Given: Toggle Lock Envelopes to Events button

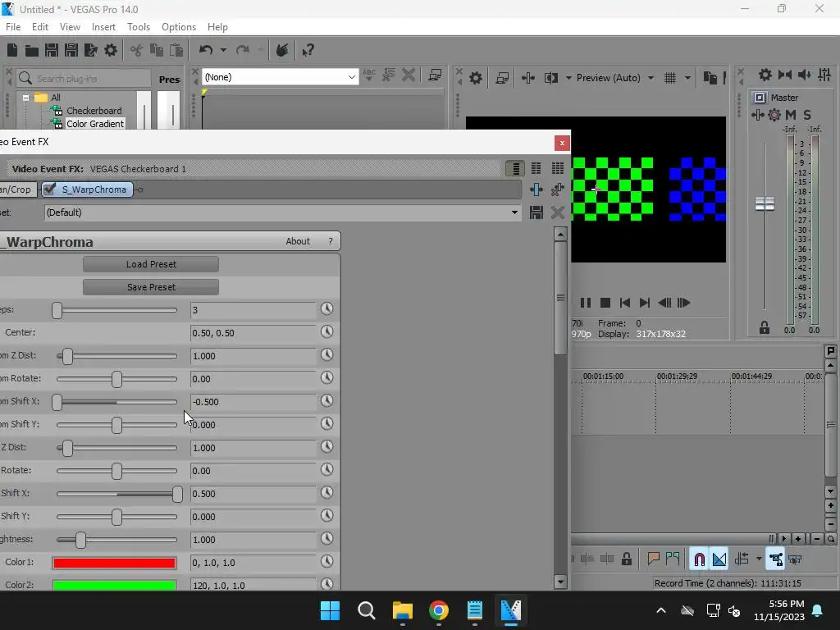Looking at the screenshot, I should 775,559.
